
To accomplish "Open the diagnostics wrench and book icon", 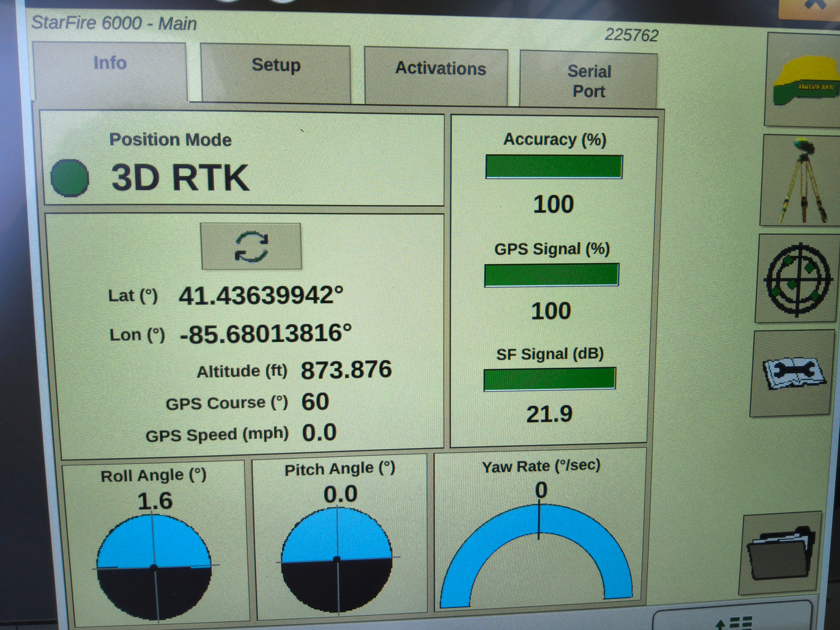I will point(793,373).
